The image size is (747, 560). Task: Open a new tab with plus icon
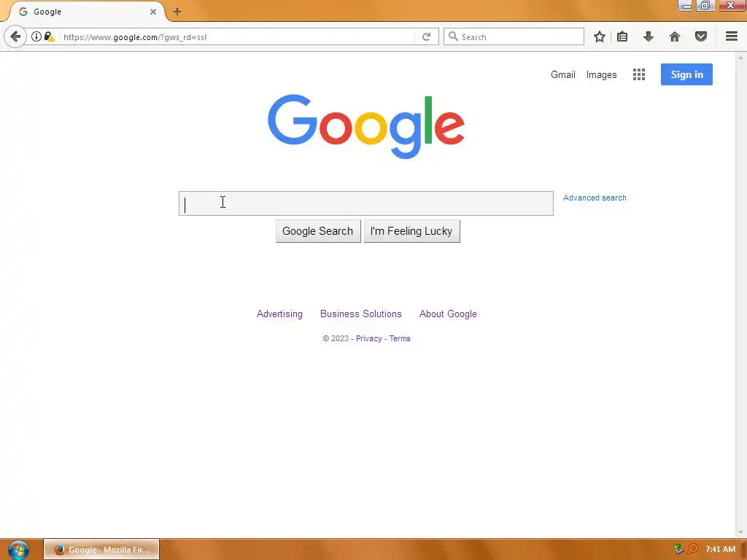click(x=177, y=12)
